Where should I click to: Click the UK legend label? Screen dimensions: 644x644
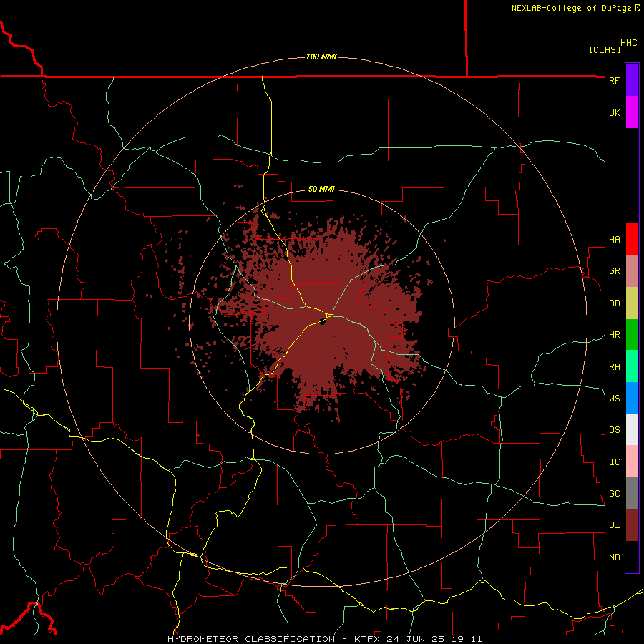pyautogui.click(x=614, y=112)
